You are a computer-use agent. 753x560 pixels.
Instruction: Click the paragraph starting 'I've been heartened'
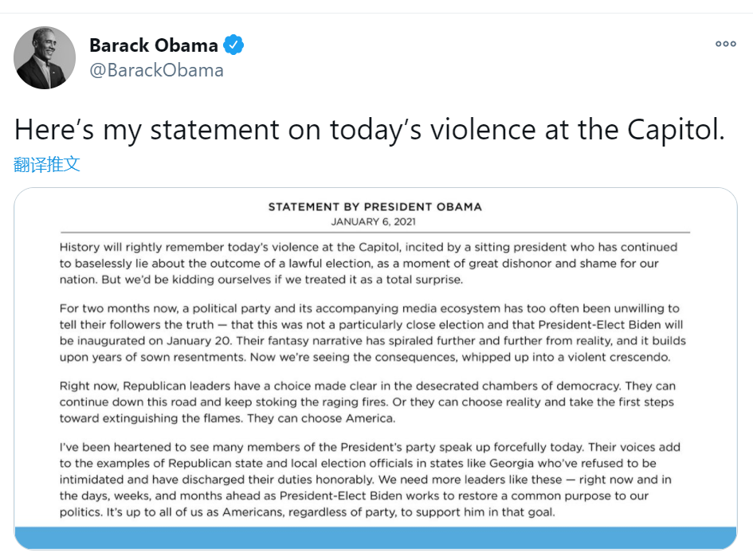370,480
